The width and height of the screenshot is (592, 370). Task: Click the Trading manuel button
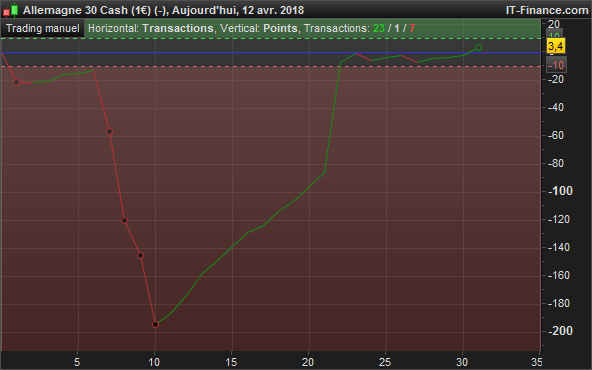click(42, 29)
